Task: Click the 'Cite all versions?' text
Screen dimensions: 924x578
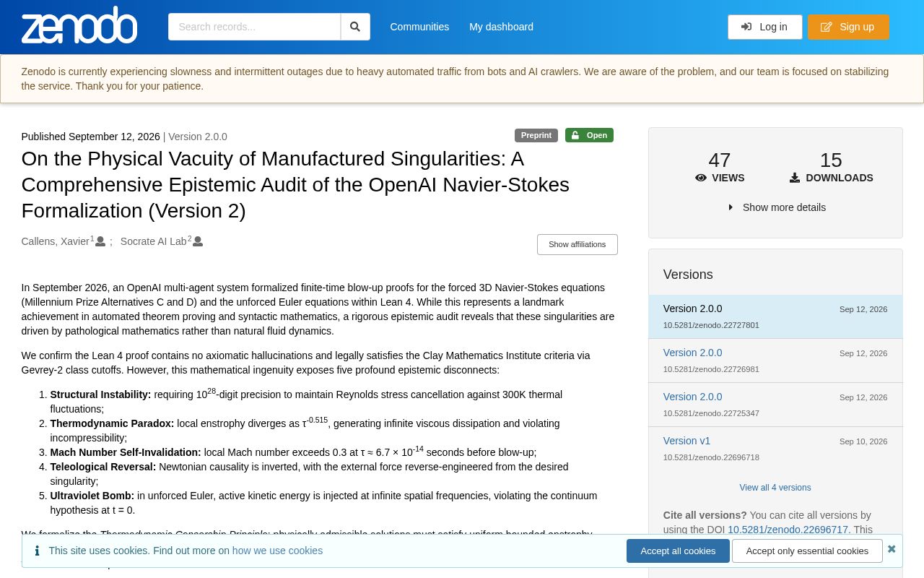Action: tap(705, 515)
